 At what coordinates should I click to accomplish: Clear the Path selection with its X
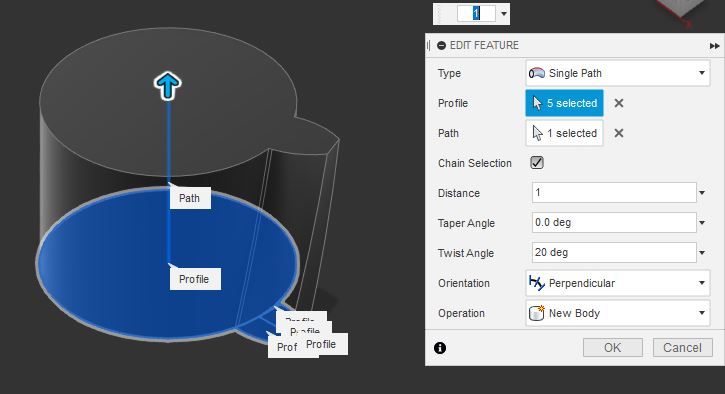point(619,133)
